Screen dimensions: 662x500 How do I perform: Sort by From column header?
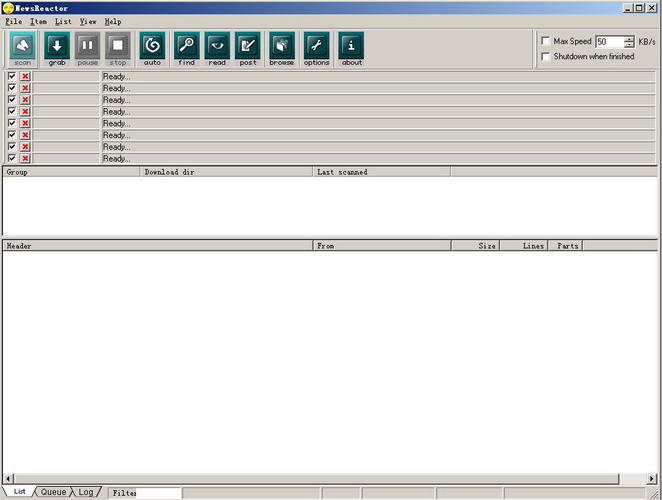click(x=382, y=246)
